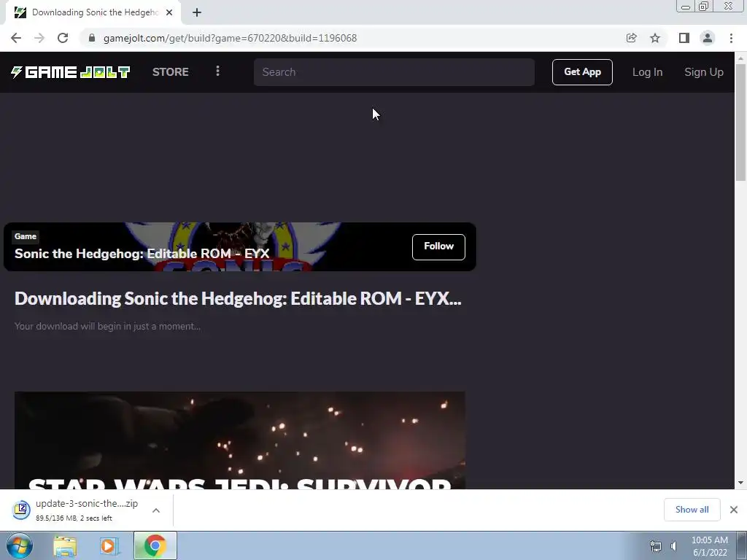View site info via the lock icon
Screen dimensions: 747x560
92,38
